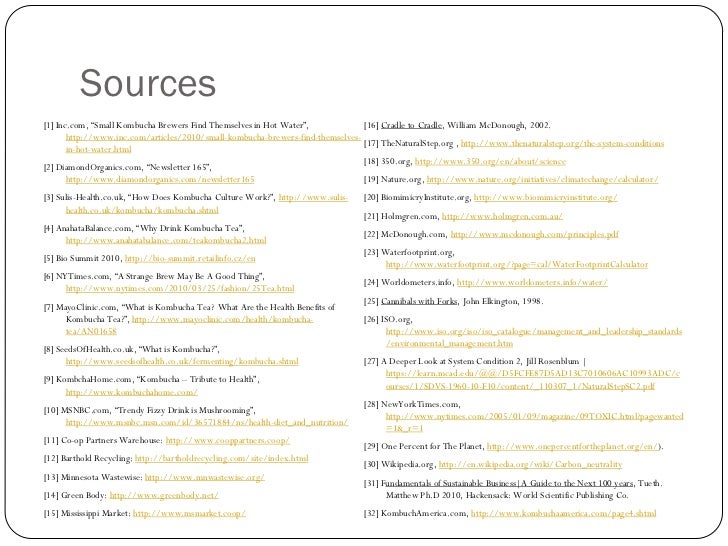Open the kombuchahome.com link
The width and height of the screenshot is (728, 546).
tap(131, 392)
